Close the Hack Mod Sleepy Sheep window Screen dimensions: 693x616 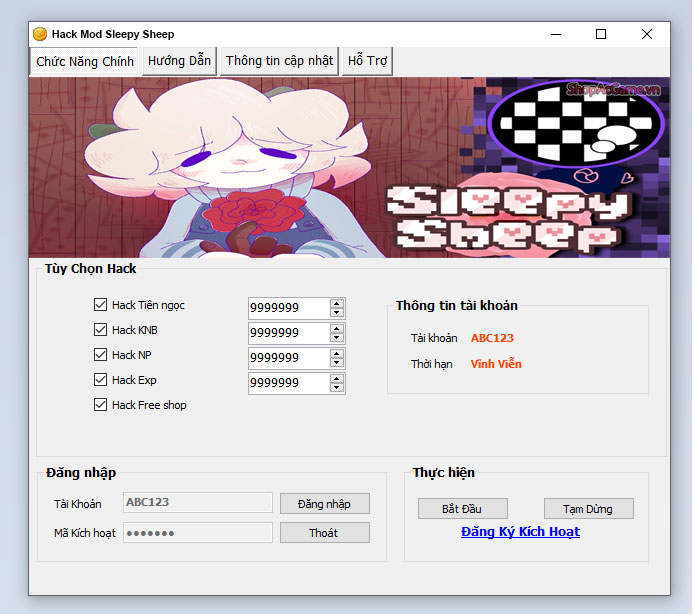click(x=647, y=34)
